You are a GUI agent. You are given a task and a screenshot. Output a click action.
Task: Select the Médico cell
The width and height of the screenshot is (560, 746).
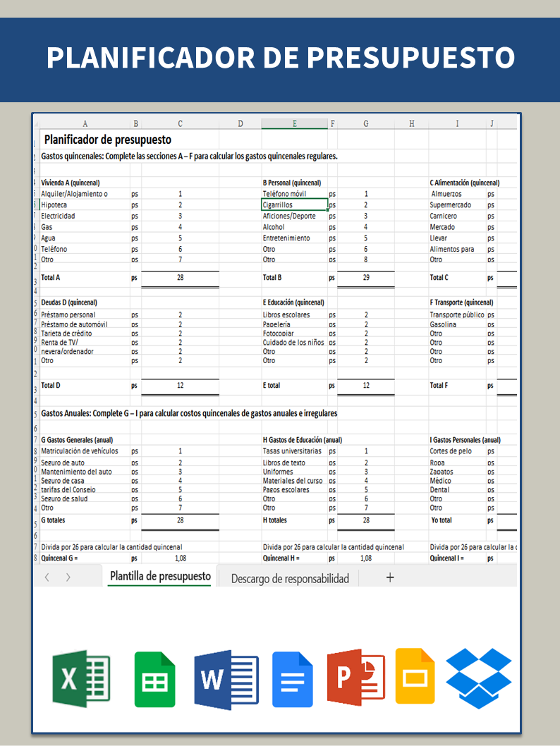[457, 481]
